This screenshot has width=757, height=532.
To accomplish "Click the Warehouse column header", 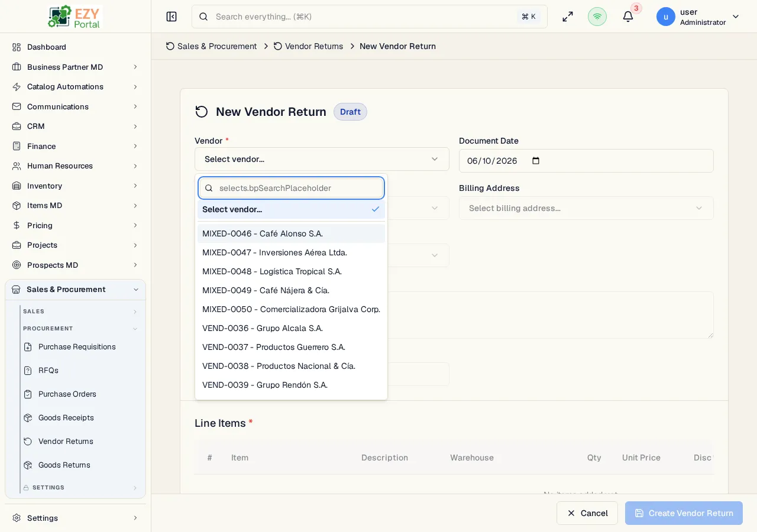I will [472, 458].
